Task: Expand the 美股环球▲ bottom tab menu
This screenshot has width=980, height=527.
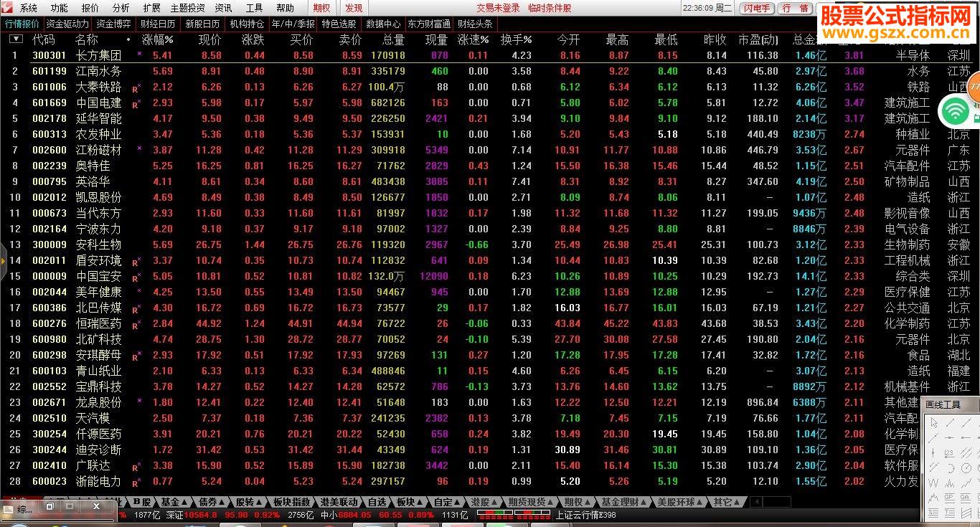Action: 680,502
